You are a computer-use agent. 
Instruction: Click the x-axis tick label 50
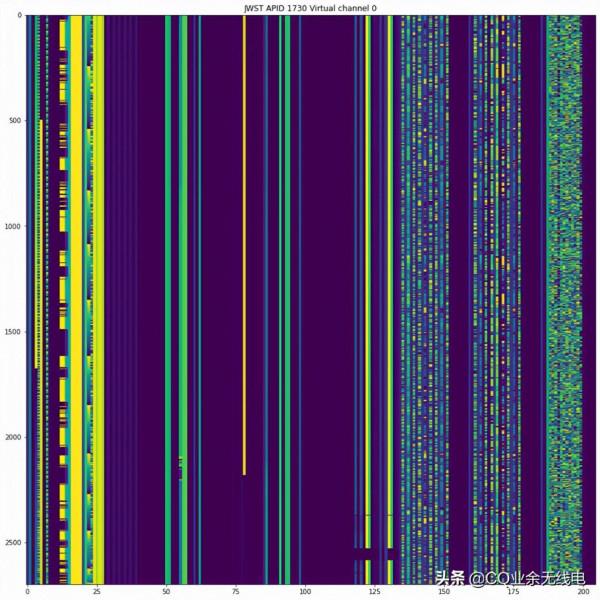pos(166,592)
